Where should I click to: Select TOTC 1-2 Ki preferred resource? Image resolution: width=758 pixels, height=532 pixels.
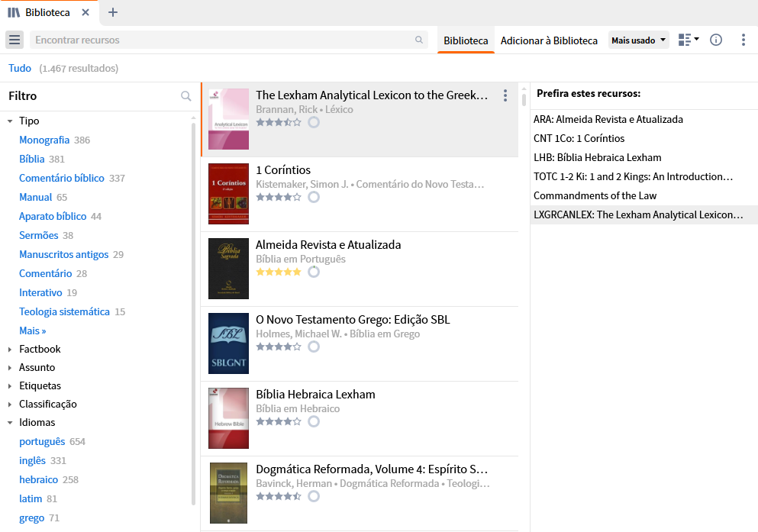coord(644,176)
